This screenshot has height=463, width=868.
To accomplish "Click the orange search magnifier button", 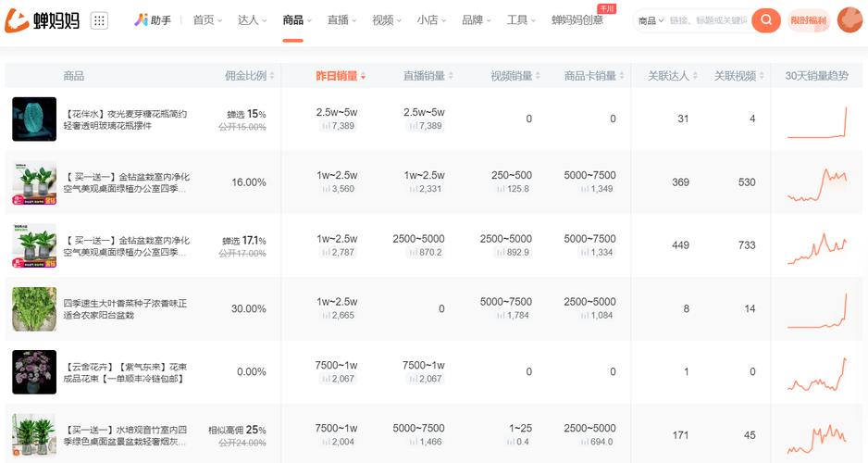I will pyautogui.click(x=765, y=20).
